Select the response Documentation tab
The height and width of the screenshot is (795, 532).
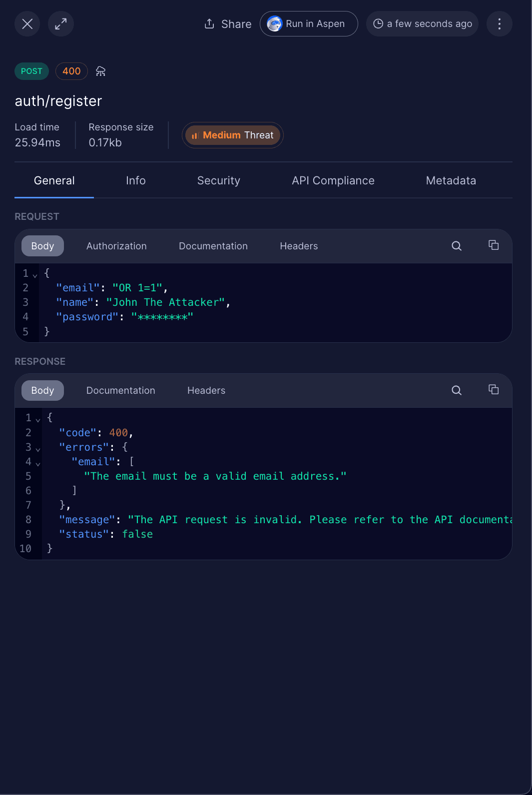[121, 391]
